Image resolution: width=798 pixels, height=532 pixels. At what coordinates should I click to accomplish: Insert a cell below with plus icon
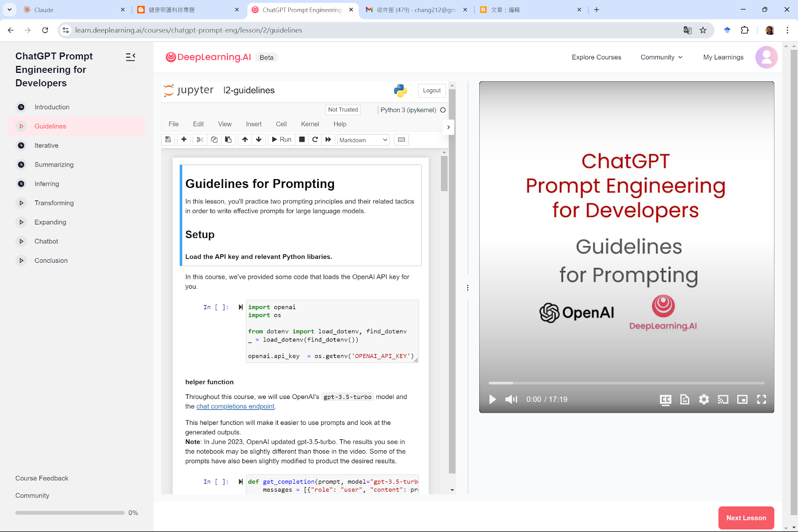184,140
